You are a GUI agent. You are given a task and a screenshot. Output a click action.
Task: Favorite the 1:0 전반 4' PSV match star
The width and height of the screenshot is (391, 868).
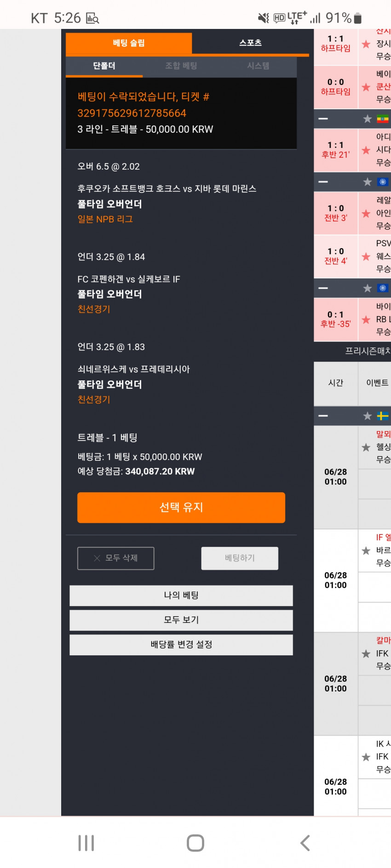(x=366, y=256)
